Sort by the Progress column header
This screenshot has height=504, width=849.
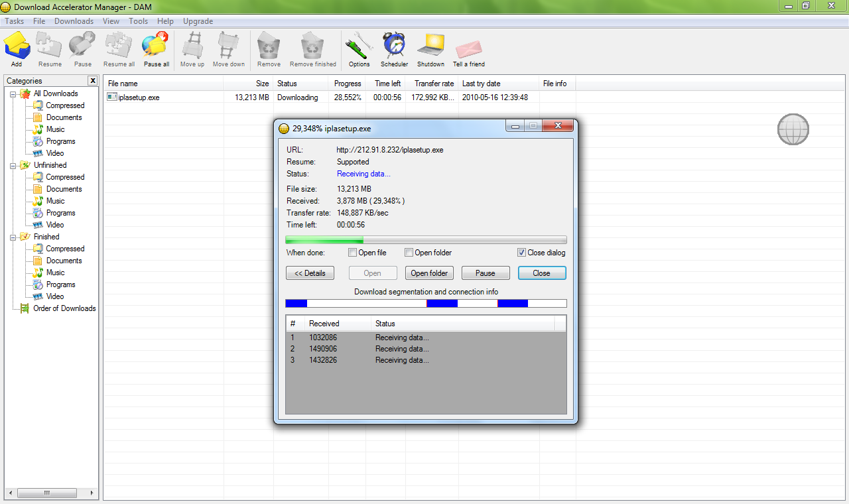point(347,84)
